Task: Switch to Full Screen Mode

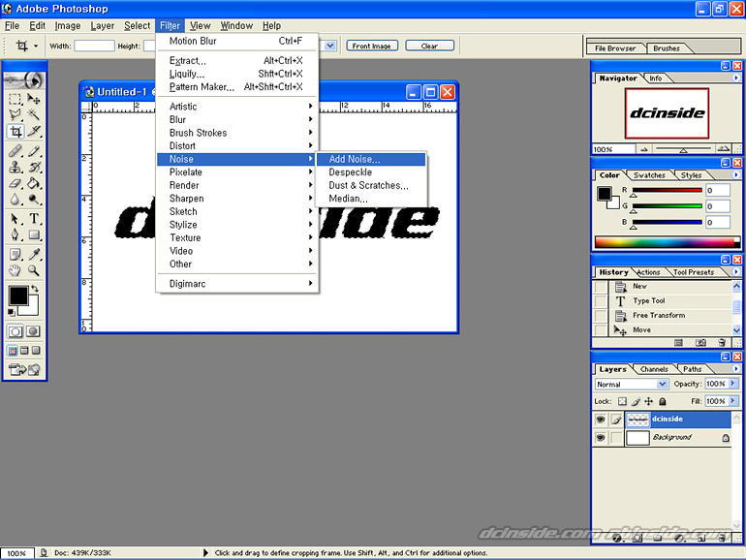Action: coord(36,351)
